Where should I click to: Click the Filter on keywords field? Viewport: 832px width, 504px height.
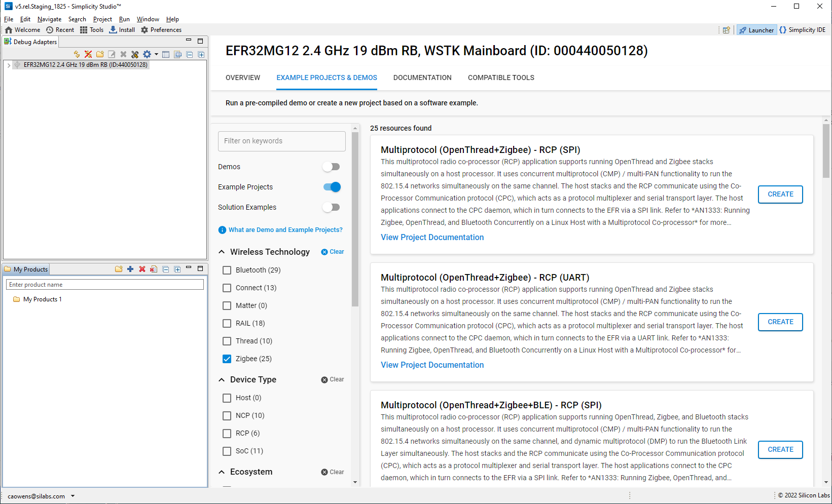pyautogui.click(x=281, y=141)
